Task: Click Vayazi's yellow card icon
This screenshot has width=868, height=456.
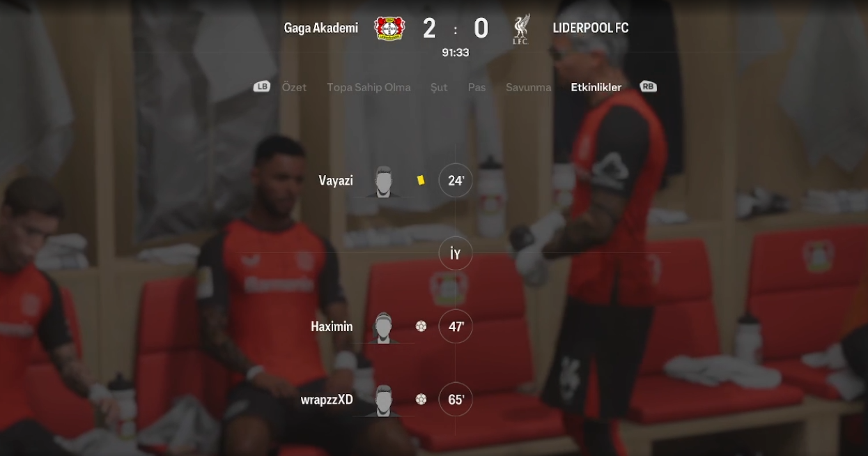Action: tap(421, 180)
